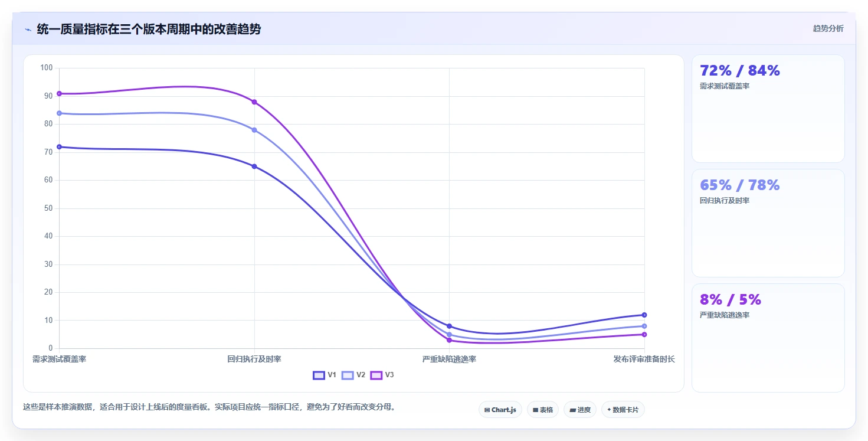Click the trend icon beside the dashboard title
The width and height of the screenshot is (868, 441).
(28, 30)
